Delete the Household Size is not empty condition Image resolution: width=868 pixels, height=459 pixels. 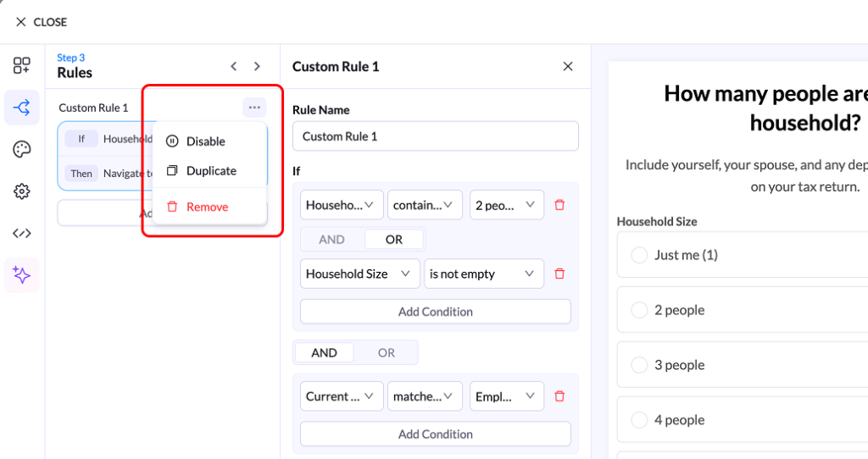[559, 274]
